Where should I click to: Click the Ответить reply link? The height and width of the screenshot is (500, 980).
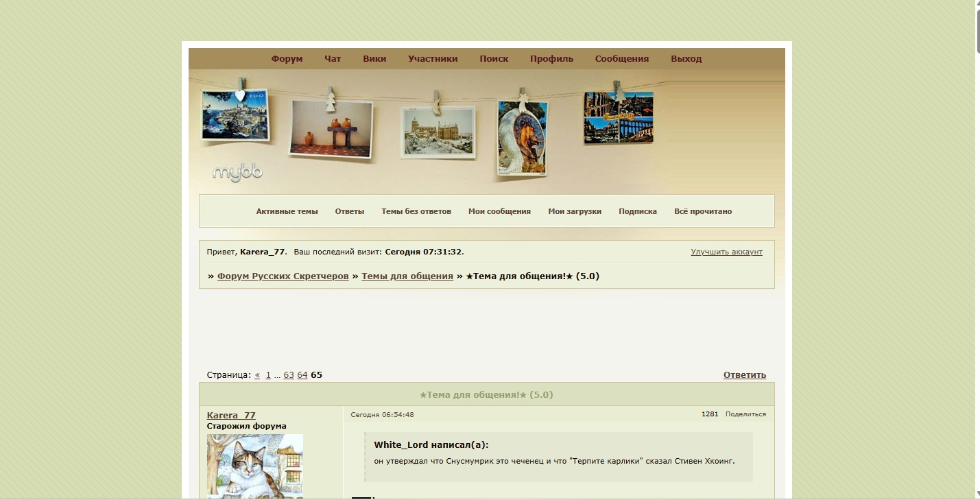745,375
